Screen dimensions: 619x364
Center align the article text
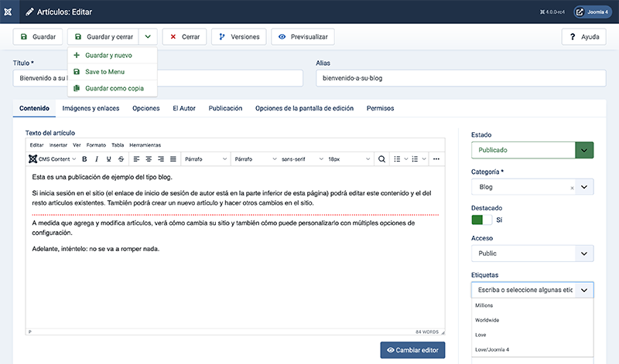pyautogui.click(x=149, y=159)
